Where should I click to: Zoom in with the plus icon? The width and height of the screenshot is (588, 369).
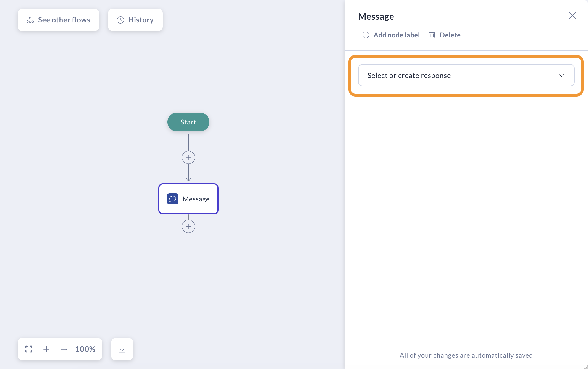coord(46,349)
